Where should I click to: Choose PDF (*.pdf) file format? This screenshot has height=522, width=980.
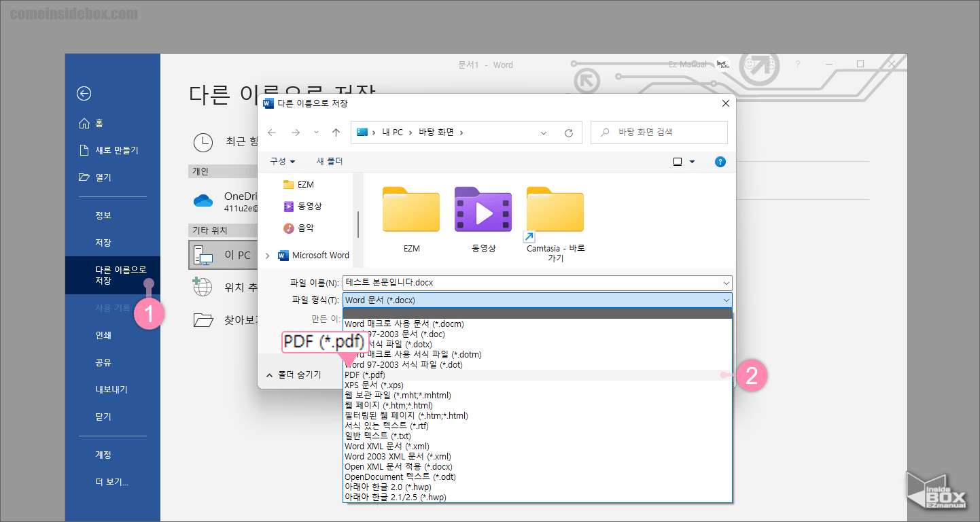(538, 375)
